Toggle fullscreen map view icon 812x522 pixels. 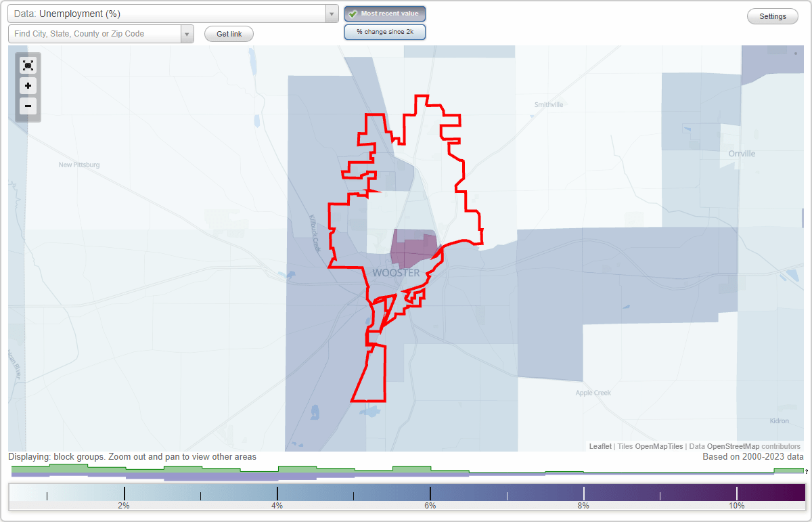point(28,65)
